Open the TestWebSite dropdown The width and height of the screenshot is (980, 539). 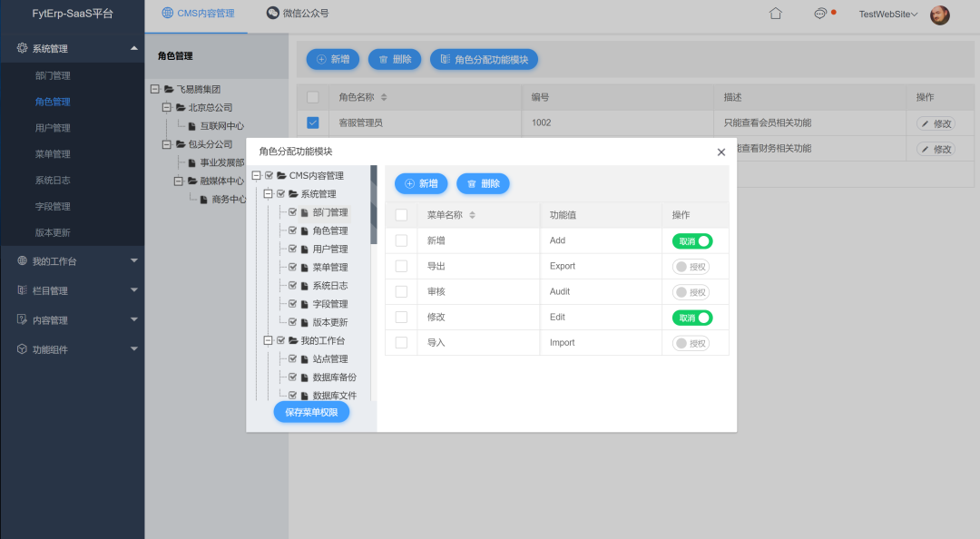887,15
